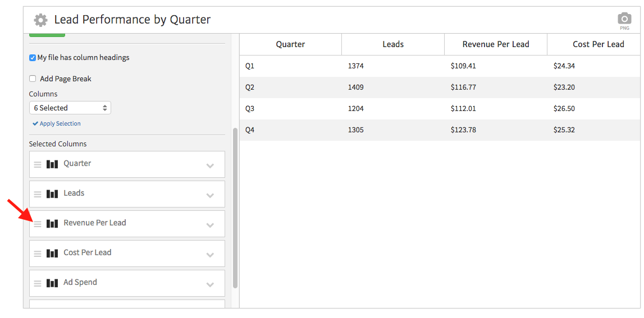
Task: Click the Revenue Per Lead drag handle
Action: coord(38,224)
